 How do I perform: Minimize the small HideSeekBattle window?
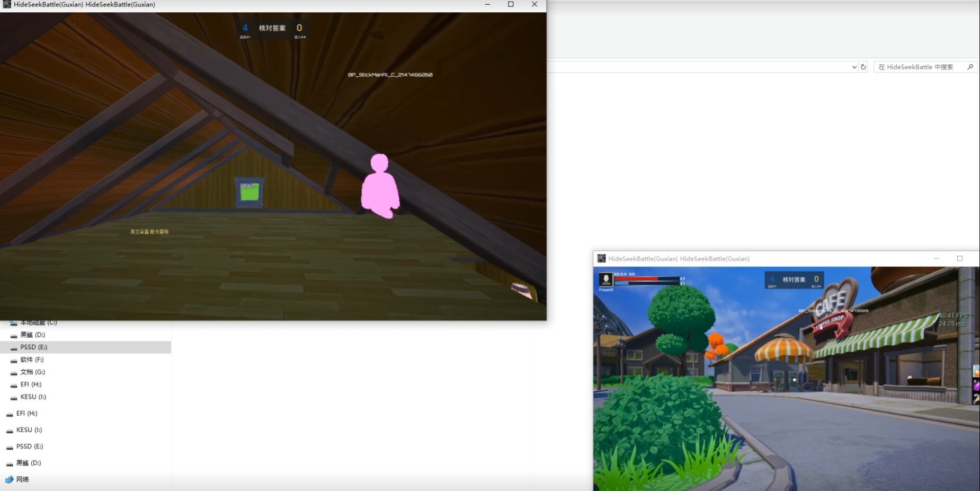(x=937, y=259)
